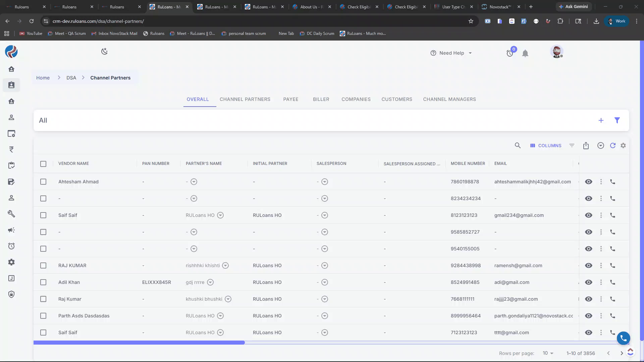The height and width of the screenshot is (362, 644).
Task: Click the table's horizontal scrollbar
Action: click(x=139, y=343)
